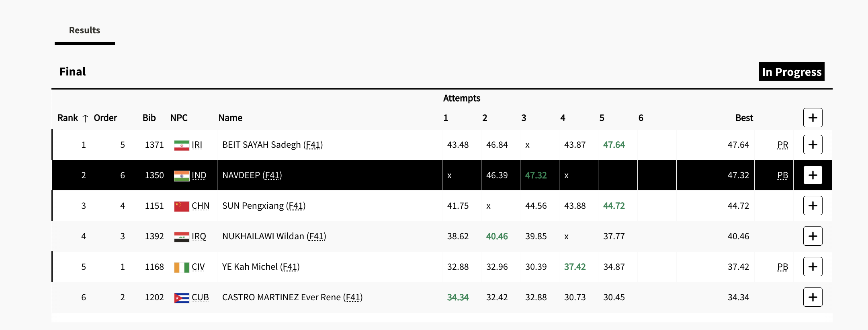Click the PR record abbreviation

tap(782, 145)
